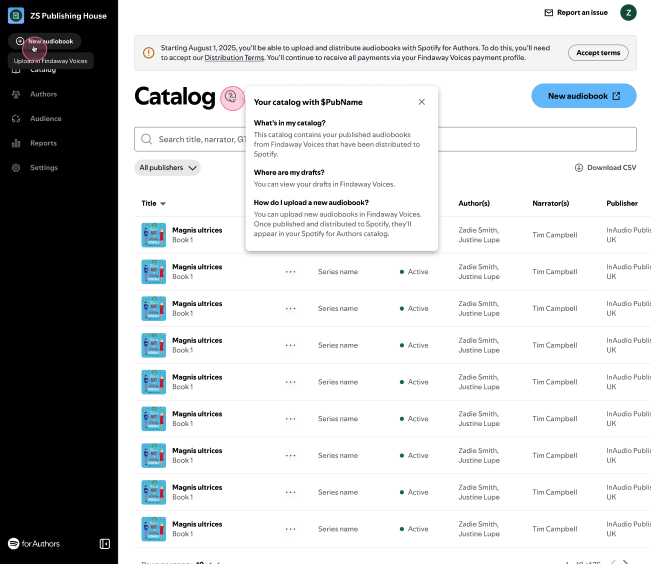Open the second row's book cover thumbnail
The height and width of the screenshot is (564, 651).
click(154, 272)
